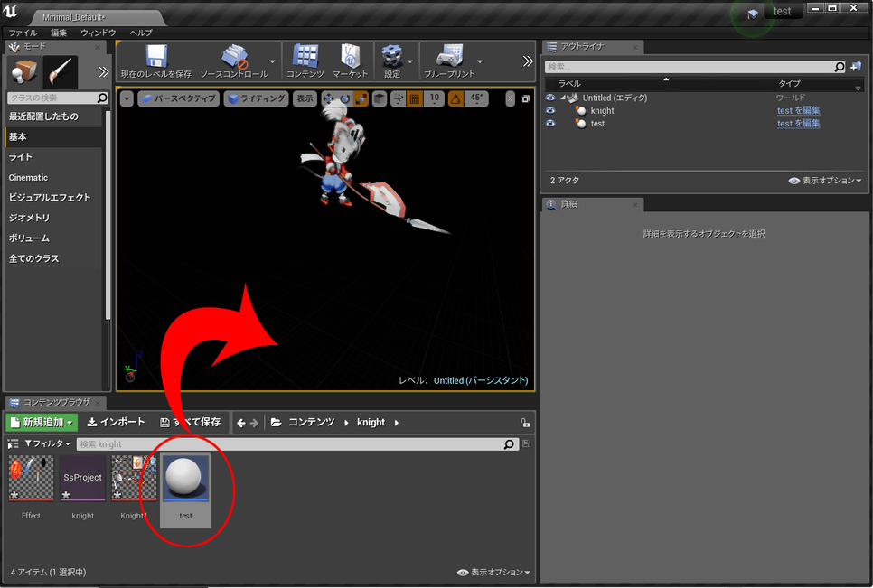Click the Outliner search field

point(695,67)
